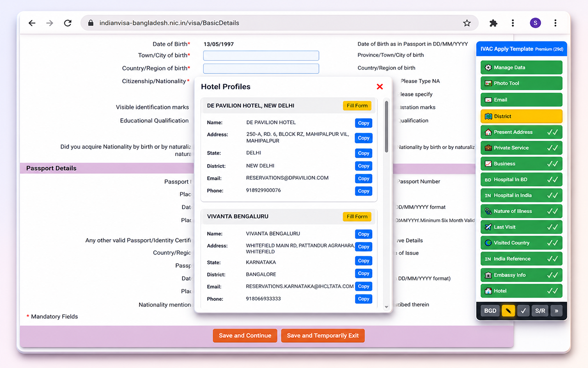Open the Visited Country template
Image resolution: width=588 pixels, height=368 pixels.
click(x=521, y=243)
